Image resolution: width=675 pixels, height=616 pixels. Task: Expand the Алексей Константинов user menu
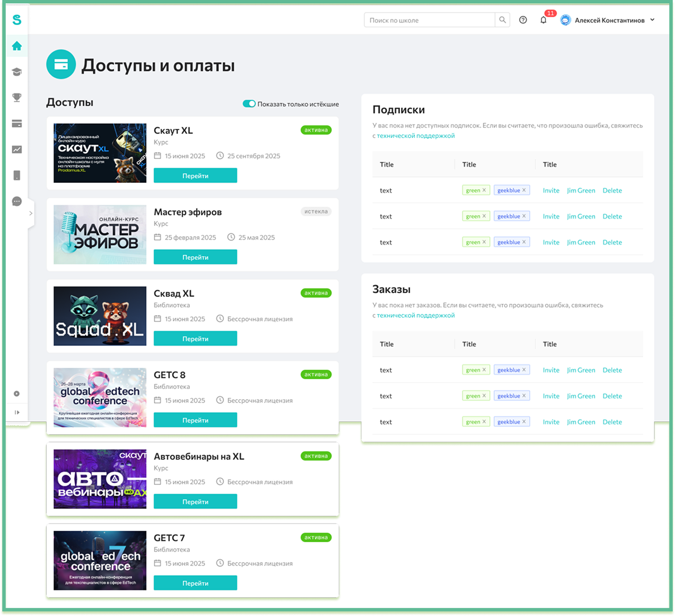(652, 20)
